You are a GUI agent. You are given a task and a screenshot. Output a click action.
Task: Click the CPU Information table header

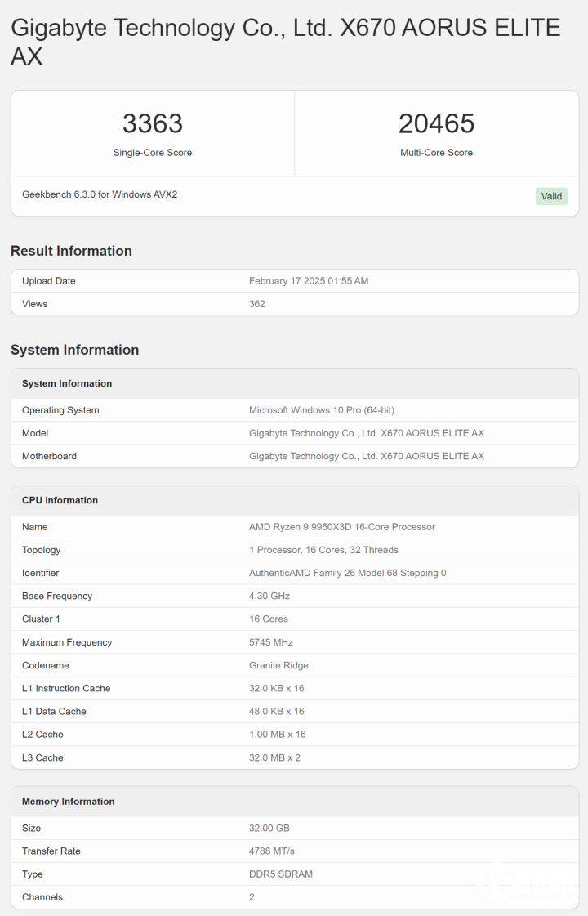[x=60, y=500]
